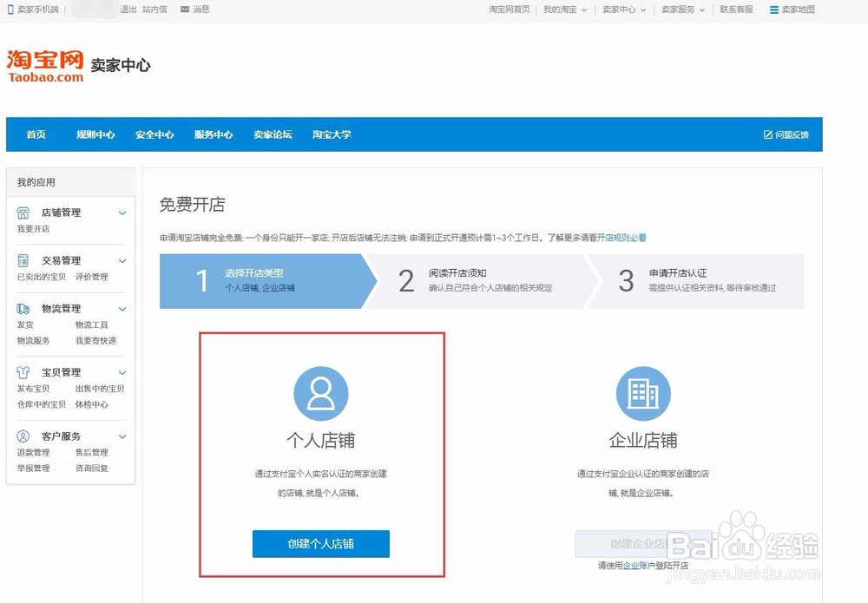Collapse the 宝贝管理 section chevron

click(122, 373)
